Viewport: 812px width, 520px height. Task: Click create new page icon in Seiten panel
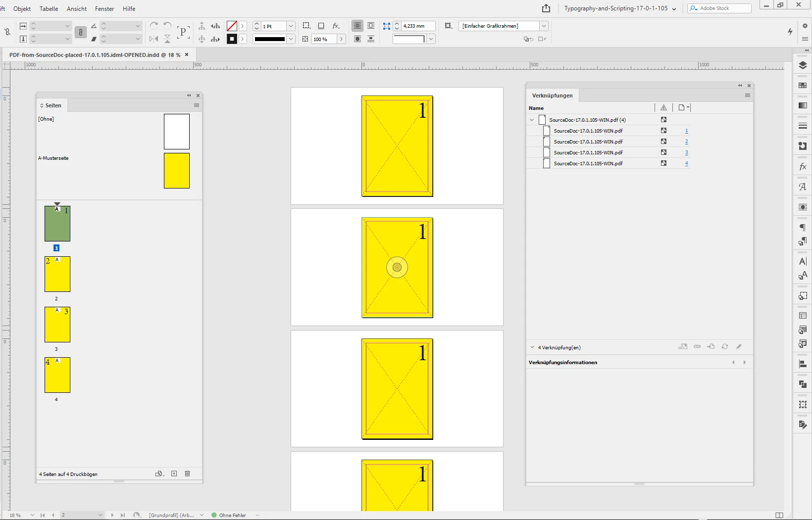coord(174,473)
